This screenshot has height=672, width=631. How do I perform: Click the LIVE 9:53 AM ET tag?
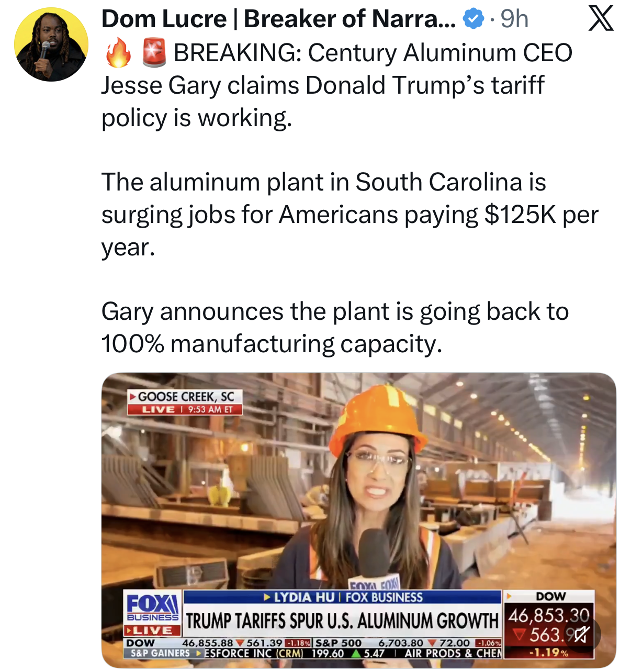(x=185, y=409)
